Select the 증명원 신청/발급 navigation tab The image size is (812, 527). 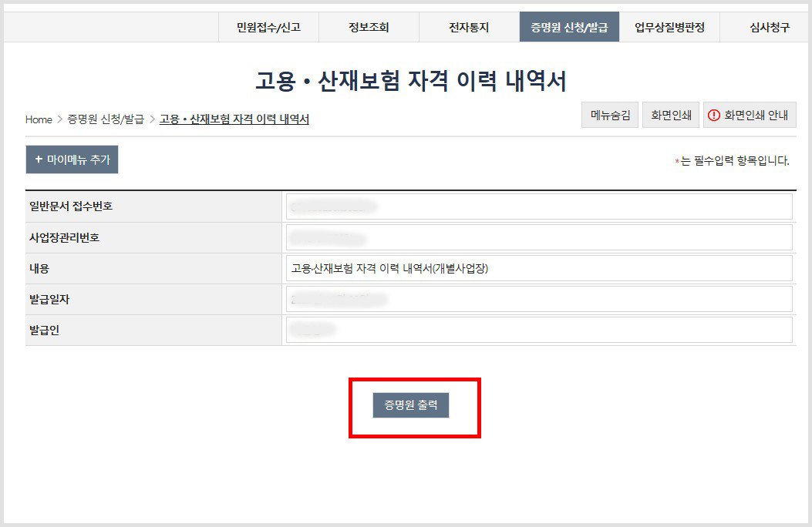570,26
